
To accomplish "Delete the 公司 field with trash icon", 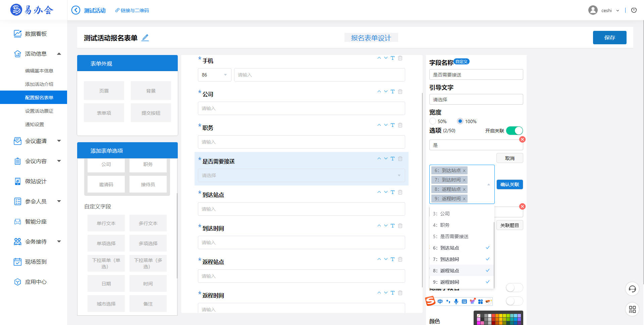I will pyautogui.click(x=400, y=92).
